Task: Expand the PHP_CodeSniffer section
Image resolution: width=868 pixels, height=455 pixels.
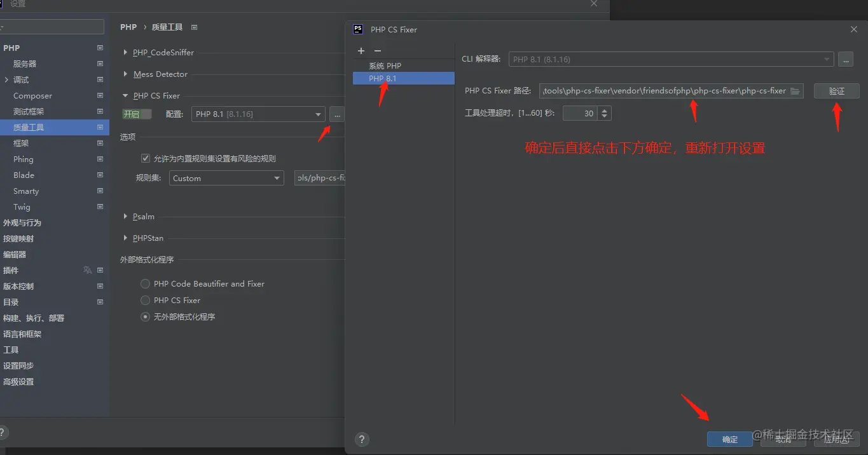Action: [125, 53]
